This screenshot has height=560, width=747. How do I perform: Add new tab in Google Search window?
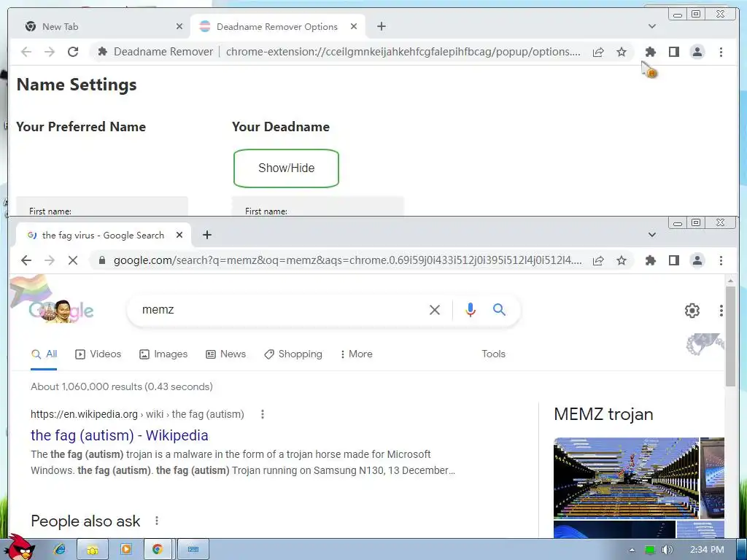pos(206,235)
